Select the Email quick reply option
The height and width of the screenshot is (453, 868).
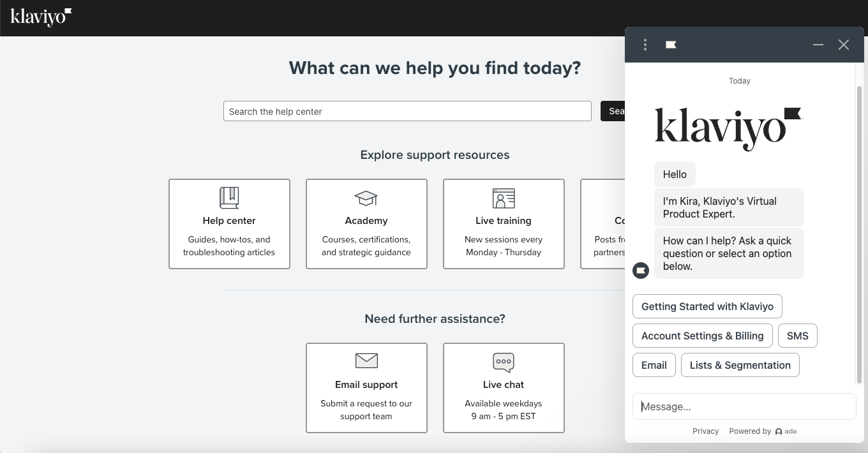tap(654, 365)
